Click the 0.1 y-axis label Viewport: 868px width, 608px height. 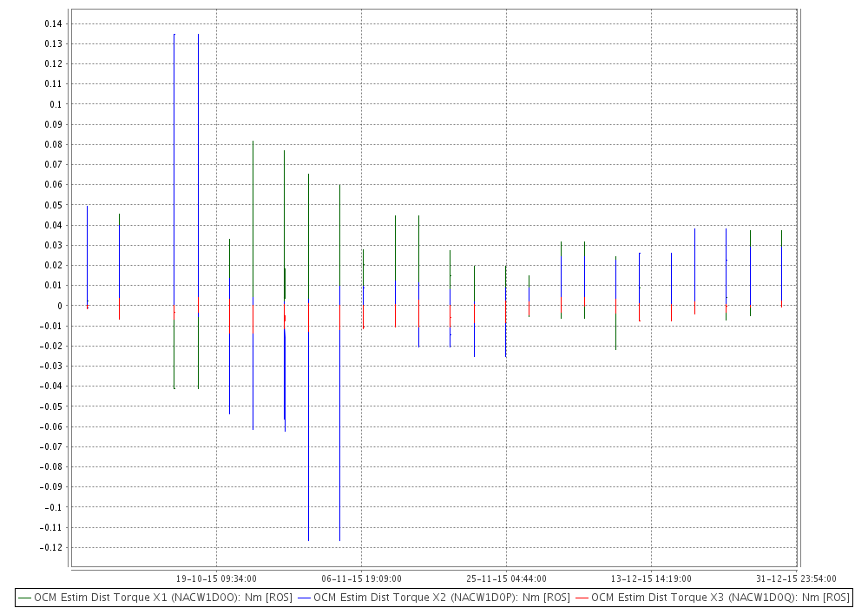coord(56,104)
